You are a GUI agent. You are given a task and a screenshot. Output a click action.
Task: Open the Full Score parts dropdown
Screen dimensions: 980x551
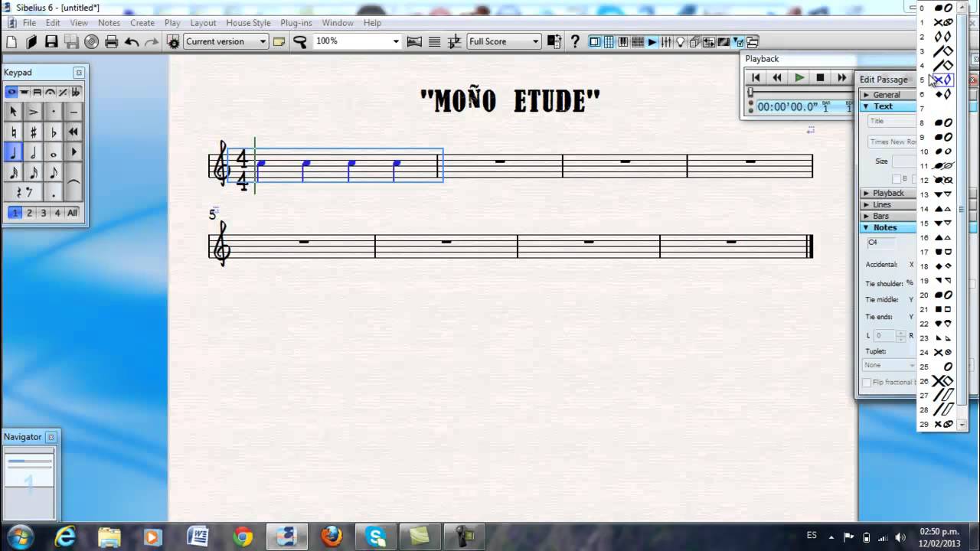point(504,41)
